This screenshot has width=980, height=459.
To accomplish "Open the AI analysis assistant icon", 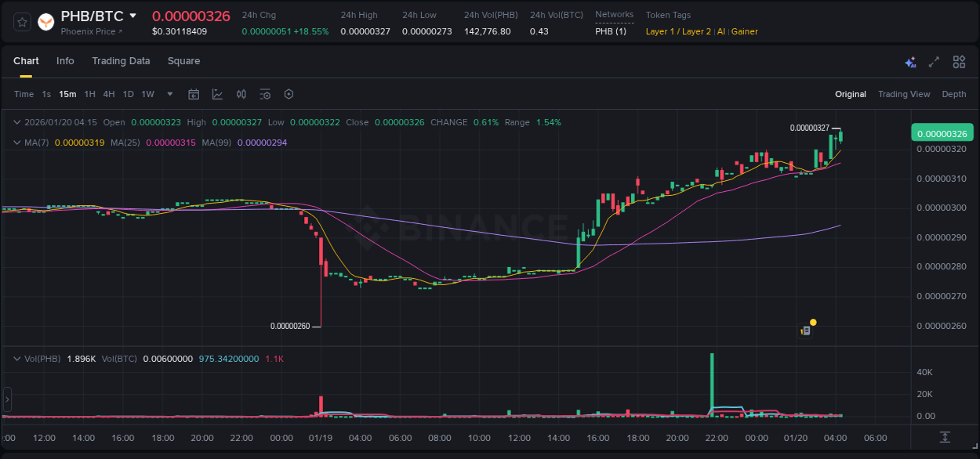I will tap(910, 60).
